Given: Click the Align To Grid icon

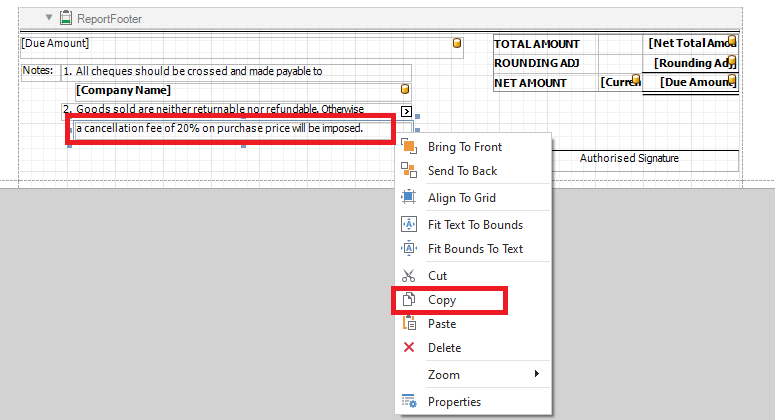Looking at the screenshot, I should (x=409, y=197).
